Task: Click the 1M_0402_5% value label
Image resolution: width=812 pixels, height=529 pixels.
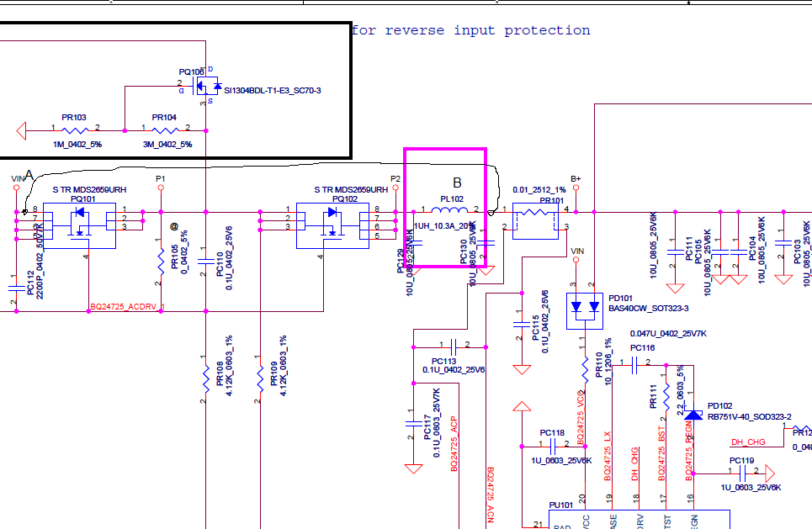Action: [77, 145]
